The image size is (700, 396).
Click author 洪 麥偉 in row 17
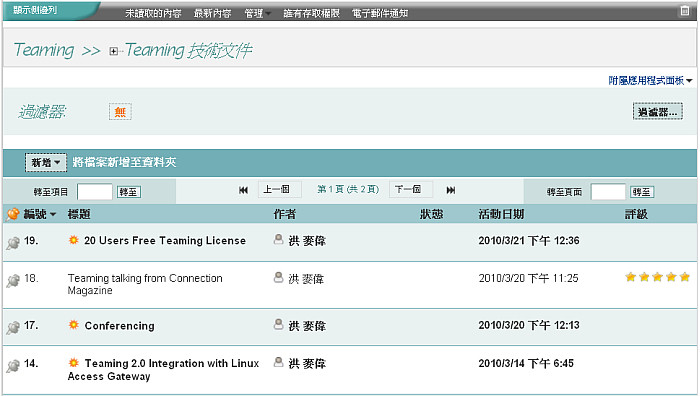point(307,326)
